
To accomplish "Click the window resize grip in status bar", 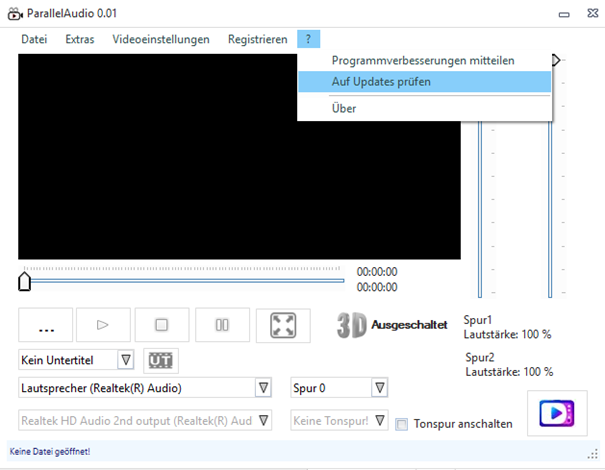I will click(593, 454).
